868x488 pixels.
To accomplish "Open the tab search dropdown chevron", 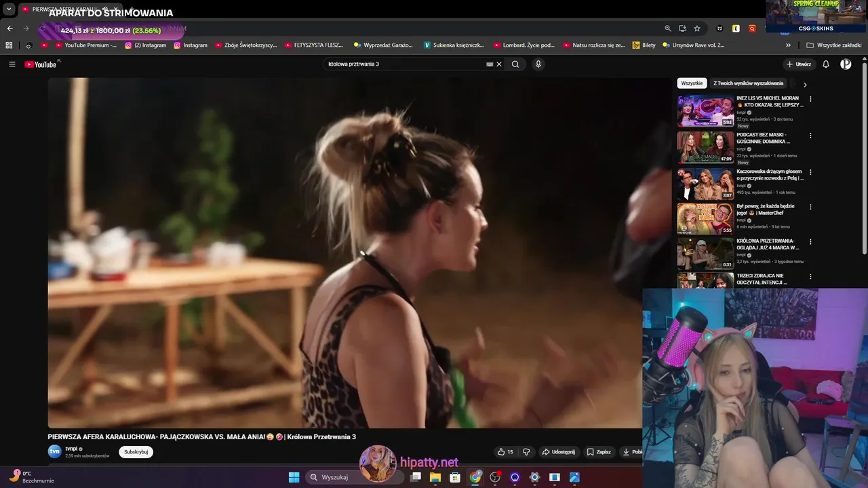I will [x=9, y=9].
